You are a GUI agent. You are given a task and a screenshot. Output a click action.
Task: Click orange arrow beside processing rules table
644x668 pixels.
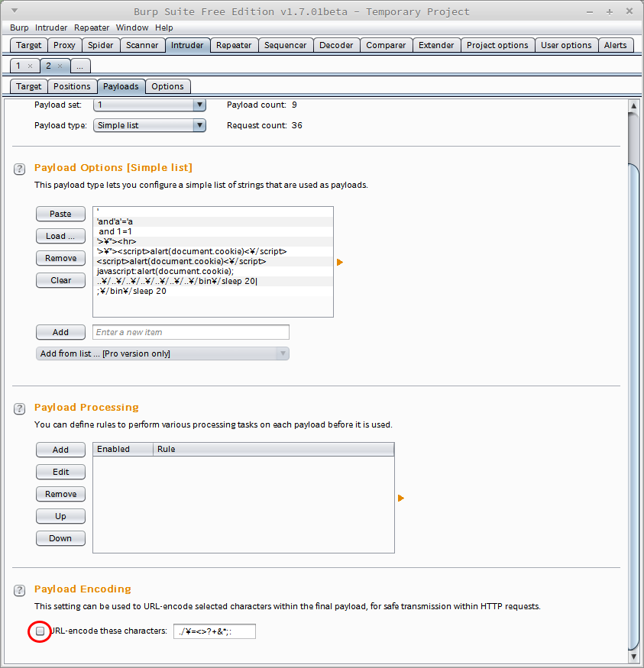(x=401, y=499)
